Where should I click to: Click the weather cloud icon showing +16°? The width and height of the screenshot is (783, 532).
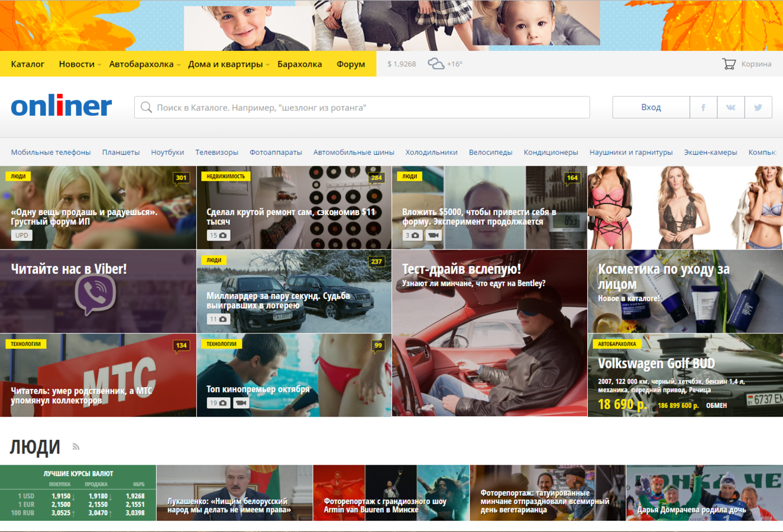pyautogui.click(x=436, y=64)
